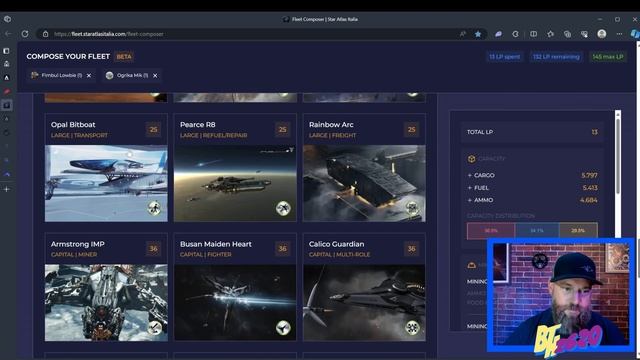This screenshot has width=640, height=360.
Task: Click Calico Guardian 36 LP cost badge
Action: tap(411, 249)
